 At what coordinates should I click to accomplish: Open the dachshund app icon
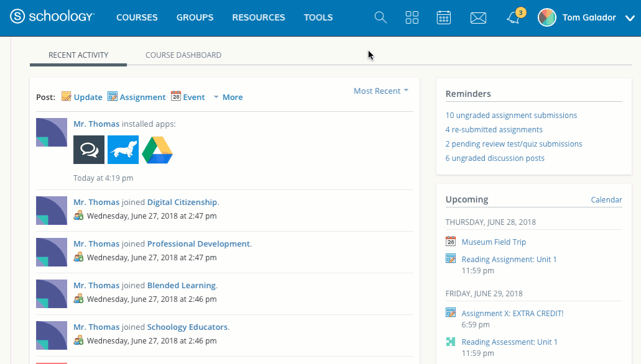(x=123, y=150)
